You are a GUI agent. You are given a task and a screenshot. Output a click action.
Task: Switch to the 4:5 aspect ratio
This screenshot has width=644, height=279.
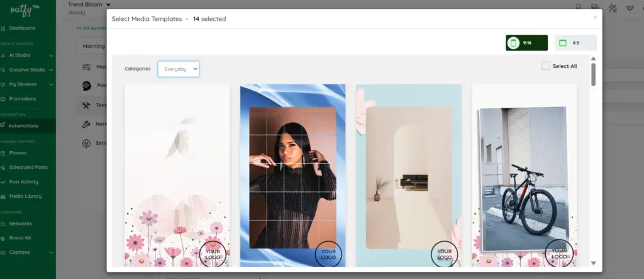(x=575, y=43)
